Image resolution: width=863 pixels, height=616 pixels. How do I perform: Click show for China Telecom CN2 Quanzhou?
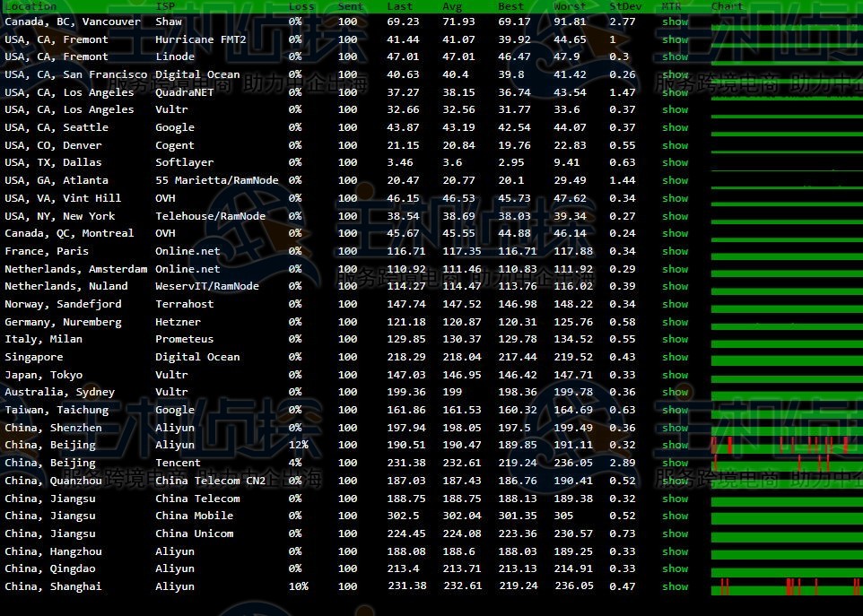(x=675, y=481)
